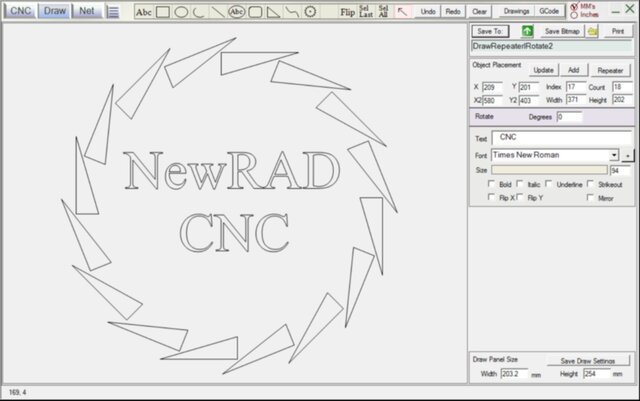This screenshot has height=401, width=640.
Task: Select the rectangle drawing tool
Action: click(x=163, y=12)
